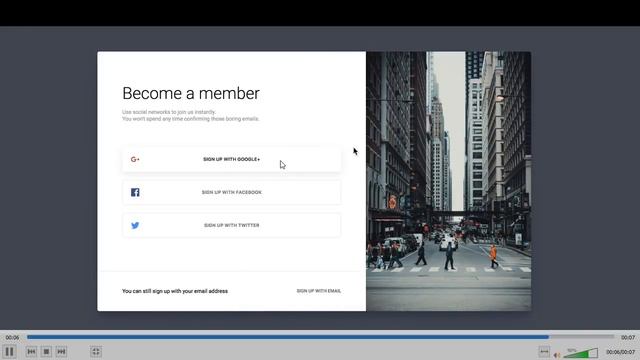Click the total time 00:07 label
The image size is (640, 360).
(x=628, y=338)
